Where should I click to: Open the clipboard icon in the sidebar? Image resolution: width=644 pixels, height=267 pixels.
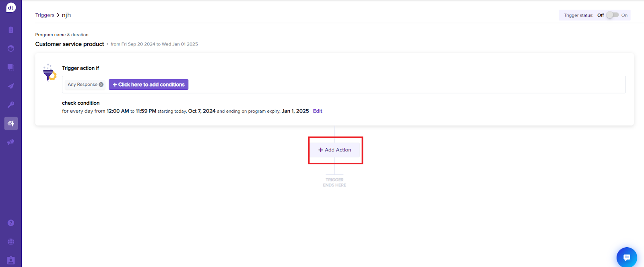coord(11,30)
